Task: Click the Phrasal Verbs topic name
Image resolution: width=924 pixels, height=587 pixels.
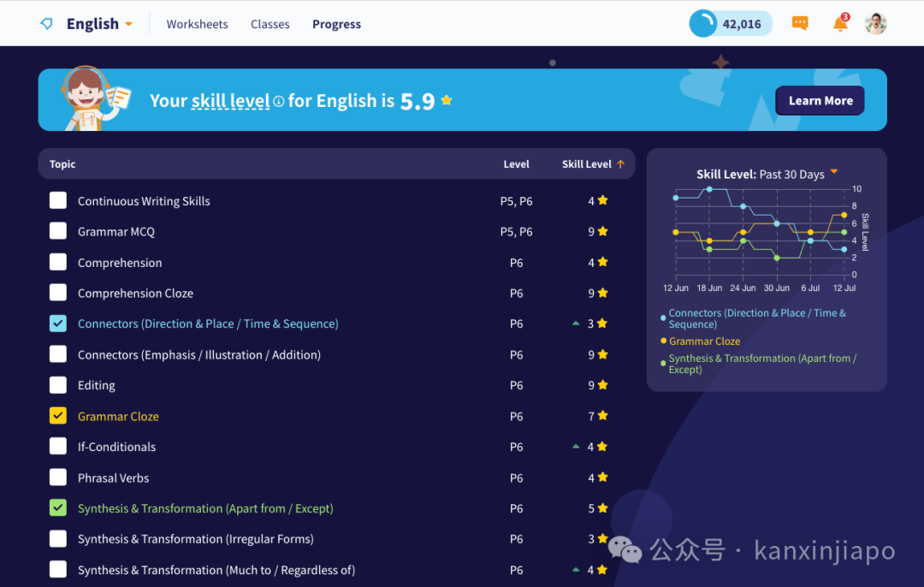Action: coord(113,478)
